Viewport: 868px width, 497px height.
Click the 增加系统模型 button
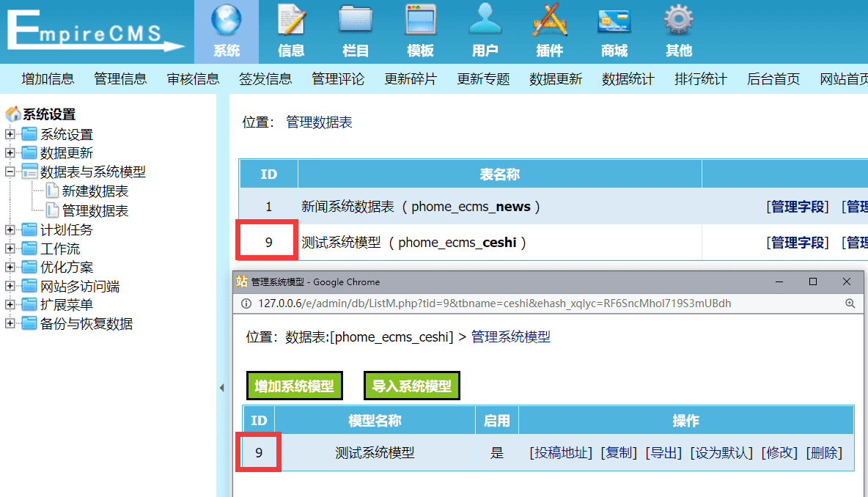point(295,386)
